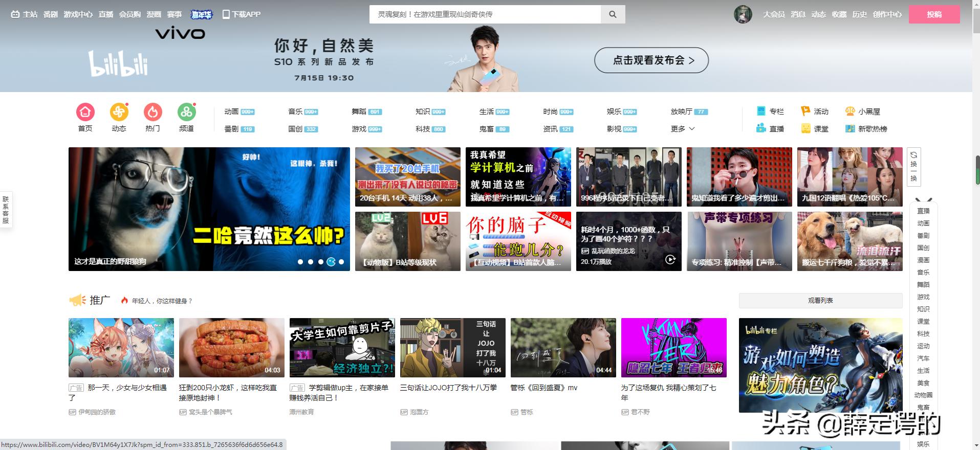The width and height of the screenshot is (980, 450).
Task: Open 游戏中心 in the top navigation
Action: pos(78,14)
